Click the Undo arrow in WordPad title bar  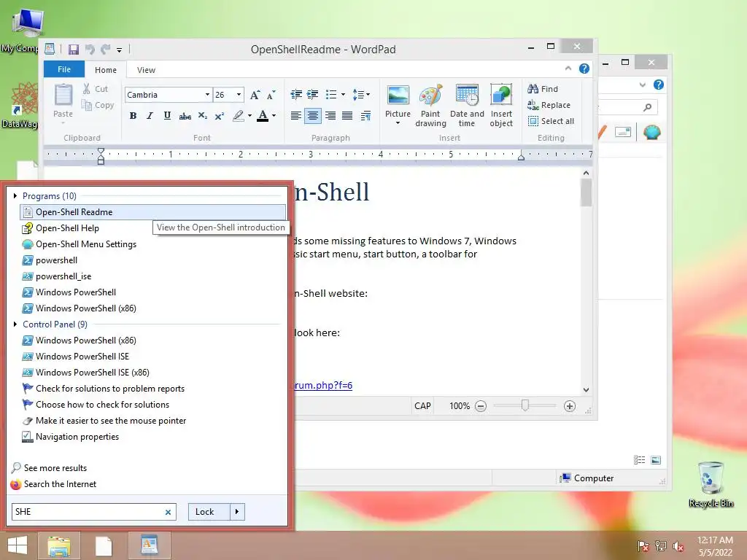coord(90,49)
